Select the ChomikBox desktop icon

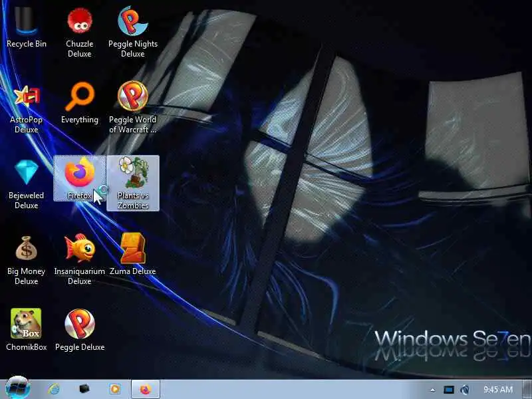[x=27, y=330]
